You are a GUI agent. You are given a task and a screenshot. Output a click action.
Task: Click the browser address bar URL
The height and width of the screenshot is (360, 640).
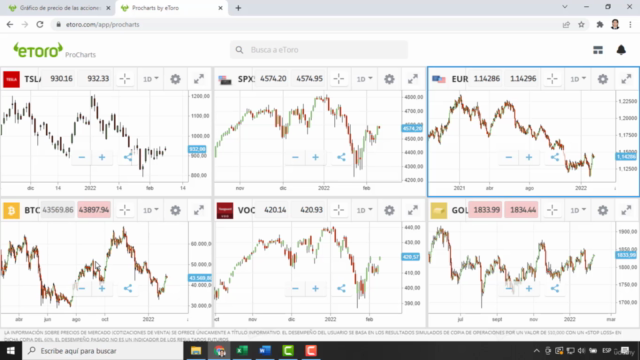click(102, 24)
